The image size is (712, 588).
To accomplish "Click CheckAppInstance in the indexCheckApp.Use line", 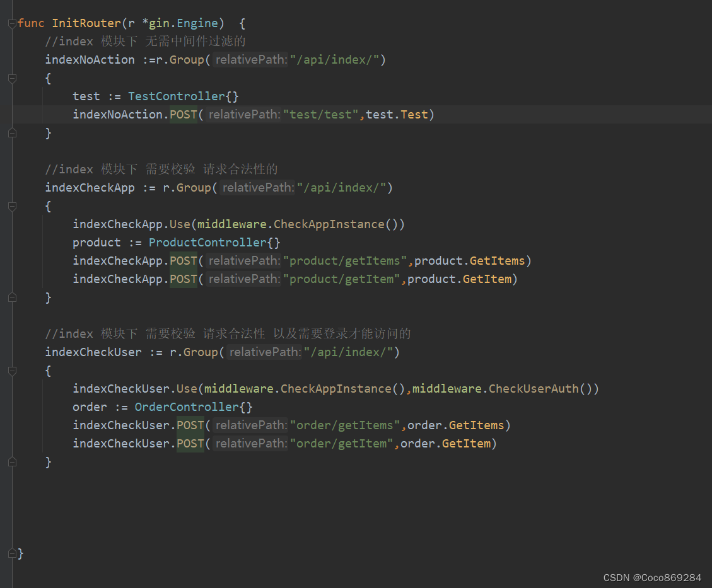I will click(x=329, y=224).
